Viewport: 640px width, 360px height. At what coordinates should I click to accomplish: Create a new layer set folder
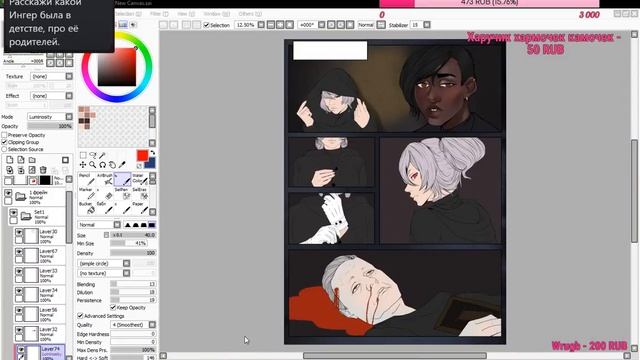tap(32, 160)
